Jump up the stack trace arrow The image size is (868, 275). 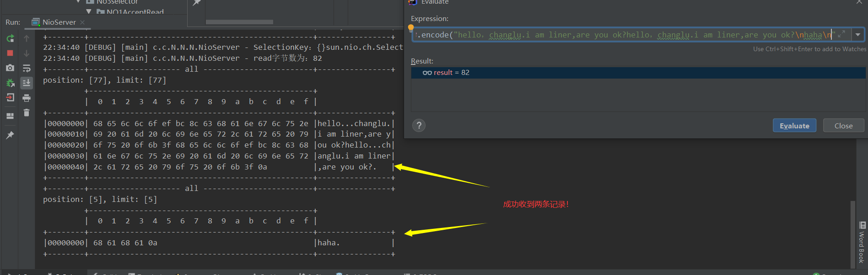pos(27,38)
